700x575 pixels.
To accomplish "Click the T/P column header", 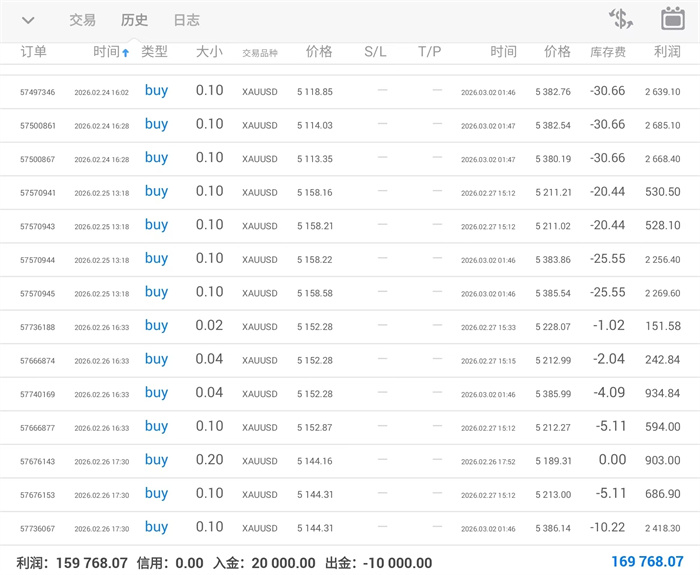I will [429, 52].
